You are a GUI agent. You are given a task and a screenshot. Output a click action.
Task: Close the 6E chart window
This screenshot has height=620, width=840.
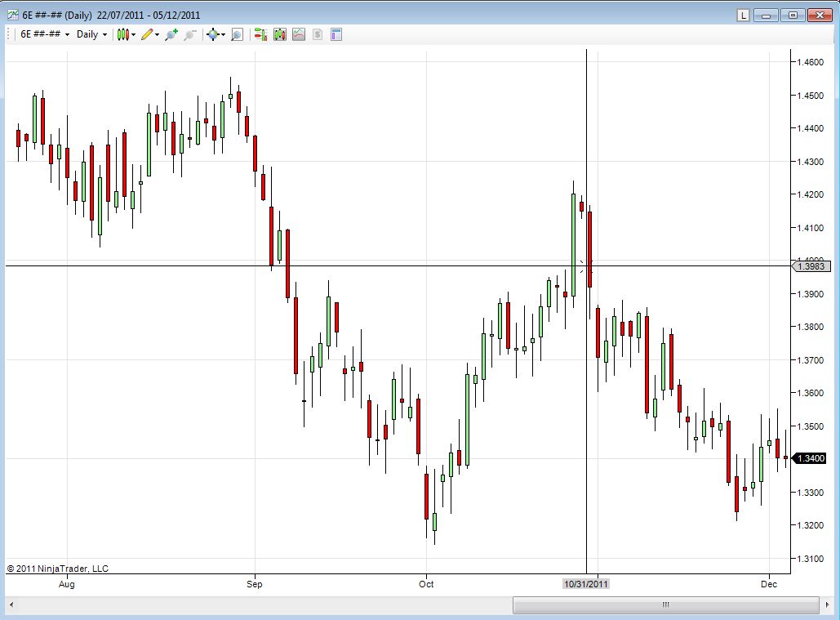(x=819, y=15)
